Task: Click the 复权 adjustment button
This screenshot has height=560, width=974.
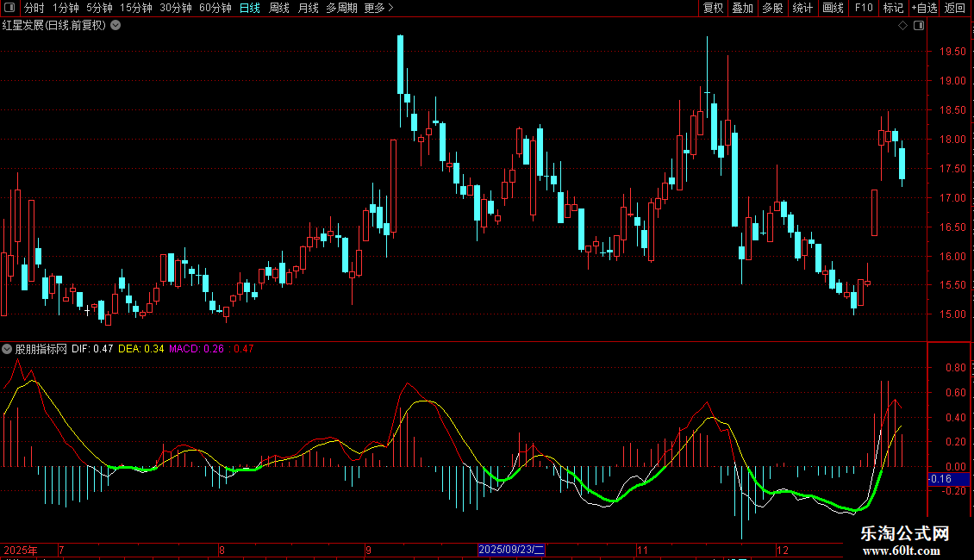Action: (713, 8)
